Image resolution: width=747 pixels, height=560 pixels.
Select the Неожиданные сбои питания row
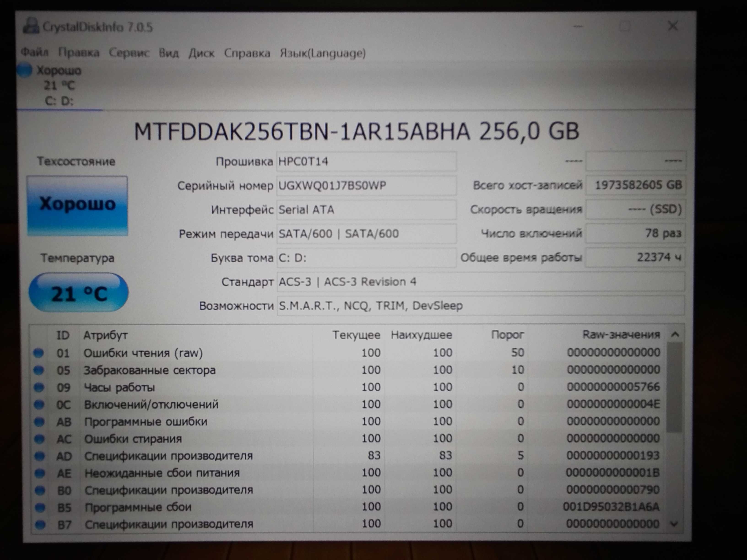348,473
